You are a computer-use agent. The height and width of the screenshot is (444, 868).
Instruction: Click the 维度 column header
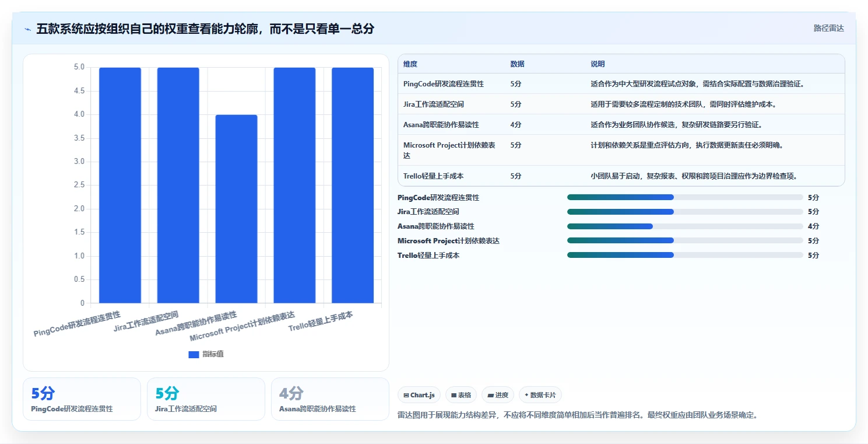[410, 64]
